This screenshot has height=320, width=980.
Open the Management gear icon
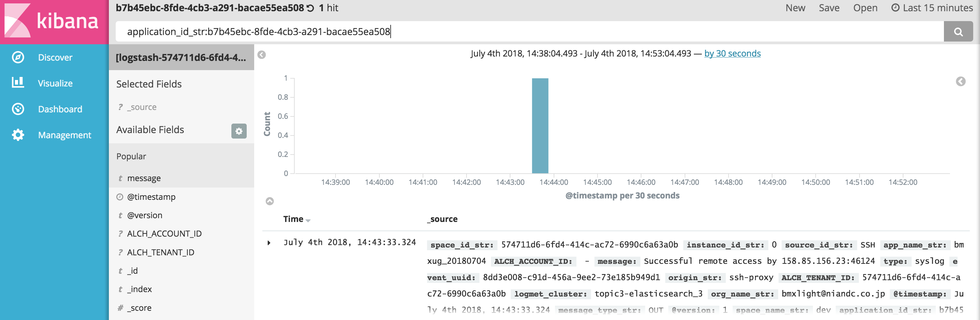pyautogui.click(x=18, y=135)
